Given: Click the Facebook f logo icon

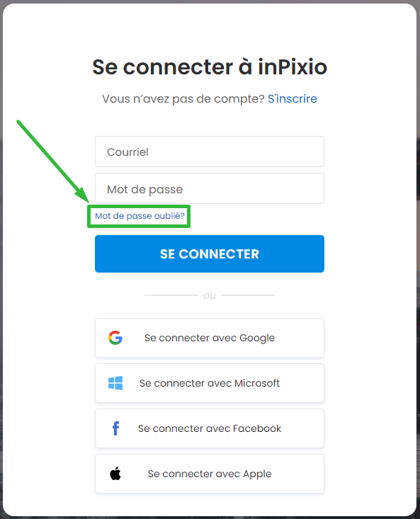Looking at the screenshot, I should tap(115, 428).
